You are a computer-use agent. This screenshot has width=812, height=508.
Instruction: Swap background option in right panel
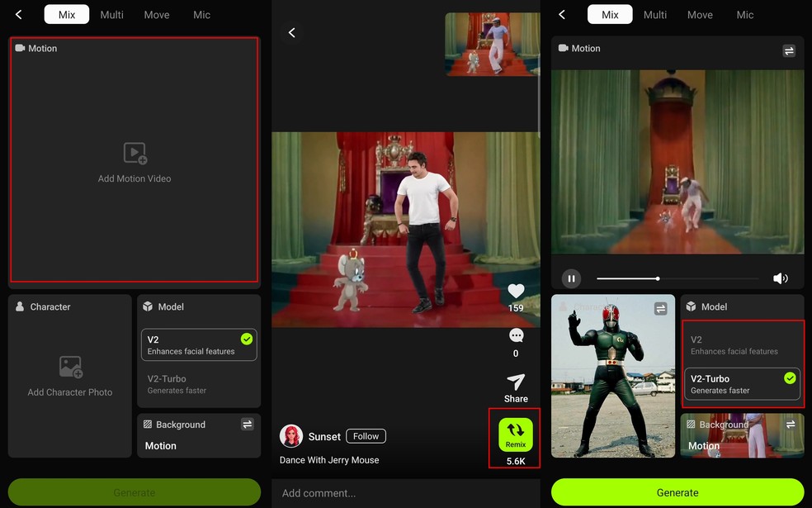point(791,425)
